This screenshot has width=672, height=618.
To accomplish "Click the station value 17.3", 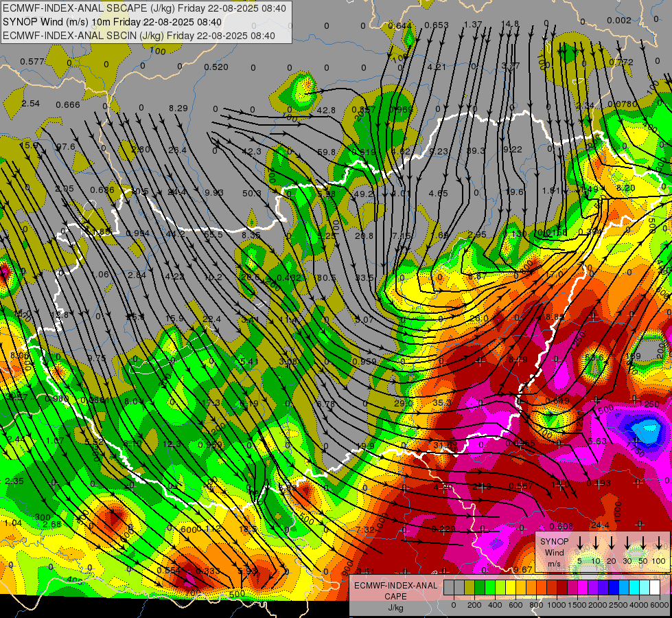I will 211,403.
